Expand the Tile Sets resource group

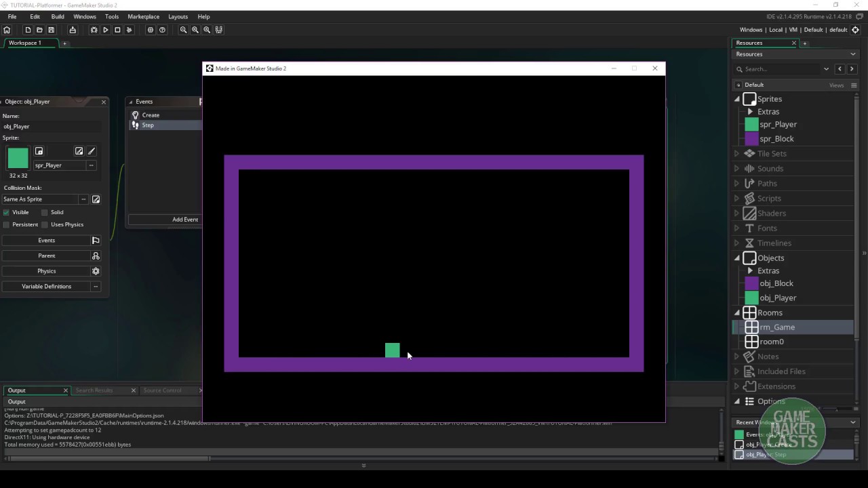click(x=737, y=153)
